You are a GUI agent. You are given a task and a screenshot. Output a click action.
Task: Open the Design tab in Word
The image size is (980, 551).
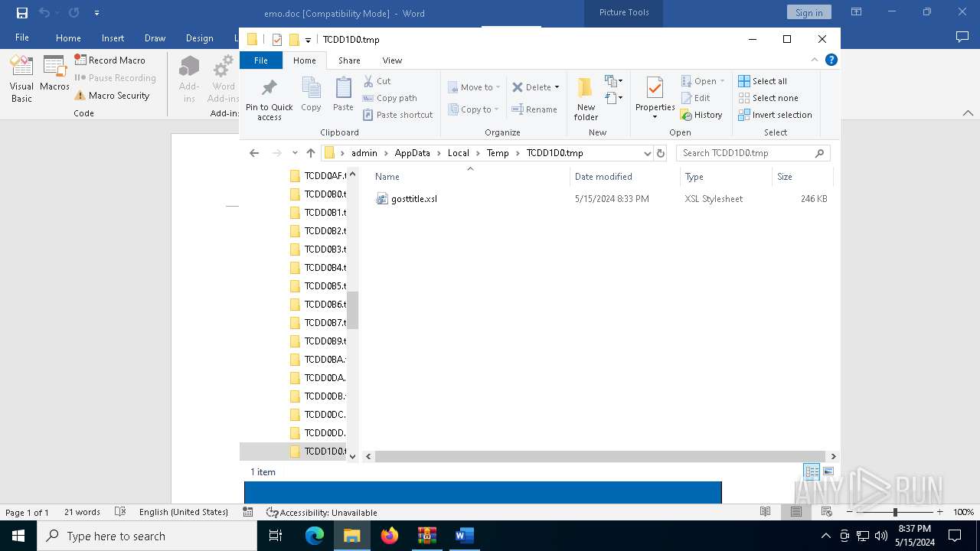click(199, 37)
